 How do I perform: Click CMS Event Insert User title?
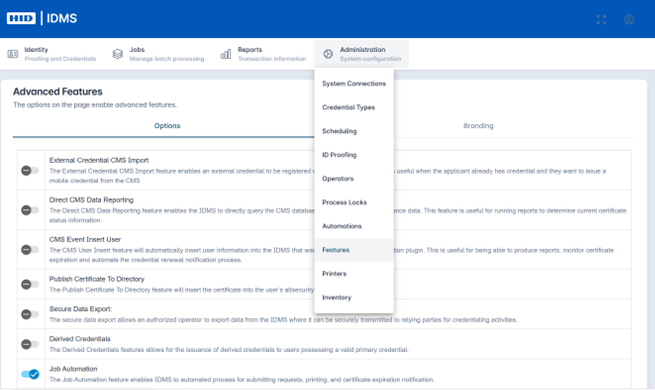click(85, 240)
